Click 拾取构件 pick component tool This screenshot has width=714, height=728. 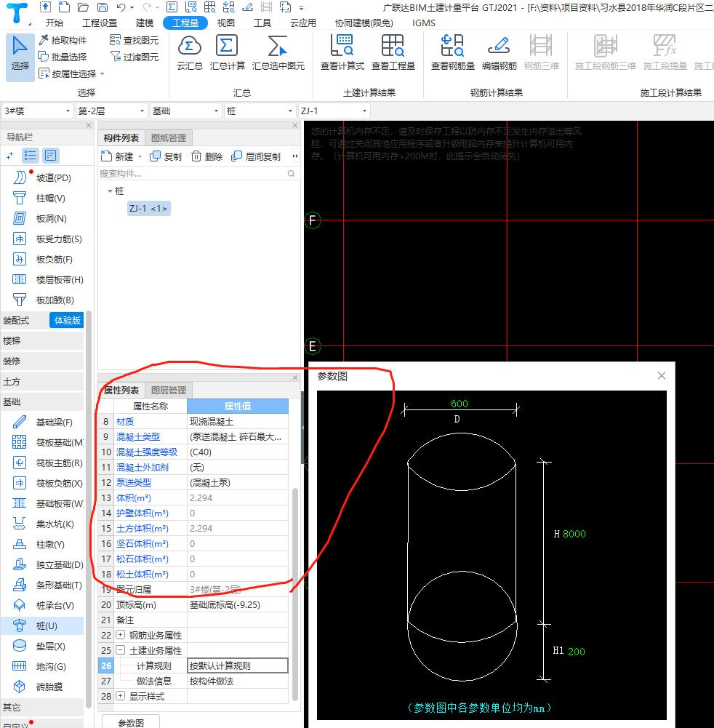tap(63, 41)
